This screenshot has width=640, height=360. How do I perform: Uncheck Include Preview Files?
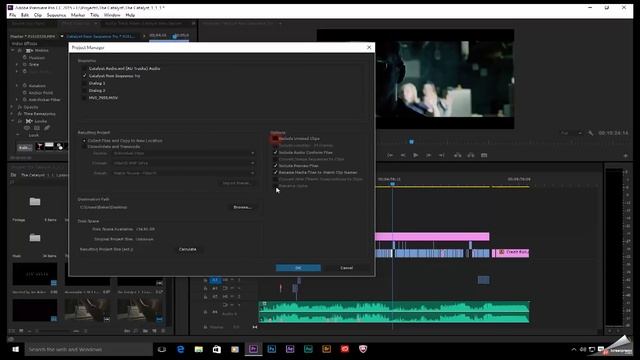point(276,166)
